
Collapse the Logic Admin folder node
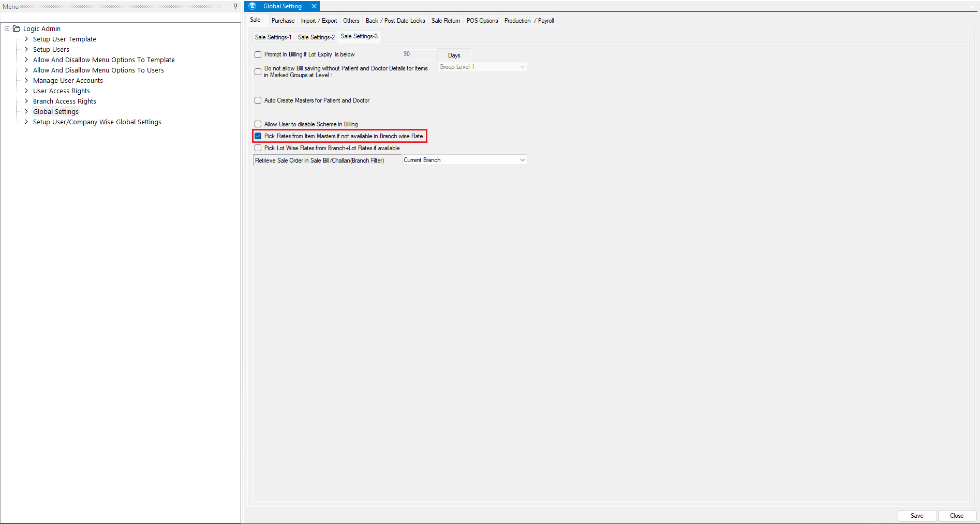[x=7, y=29]
